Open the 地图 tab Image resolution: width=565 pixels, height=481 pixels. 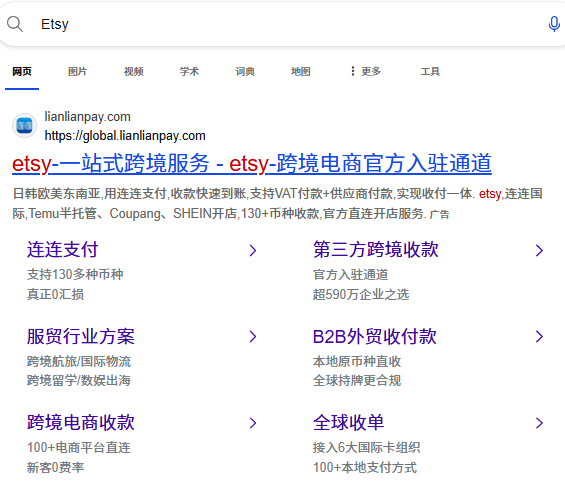[x=301, y=71]
